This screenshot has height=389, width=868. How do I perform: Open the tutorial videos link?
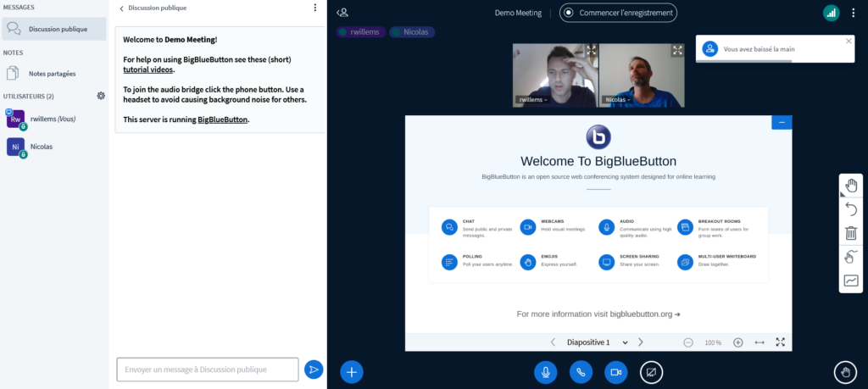[x=147, y=69]
